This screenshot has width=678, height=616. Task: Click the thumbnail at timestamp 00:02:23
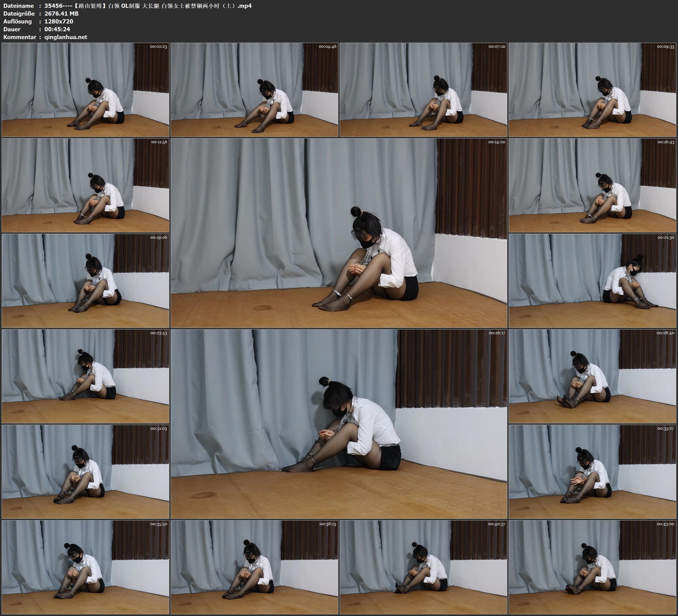click(x=85, y=90)
